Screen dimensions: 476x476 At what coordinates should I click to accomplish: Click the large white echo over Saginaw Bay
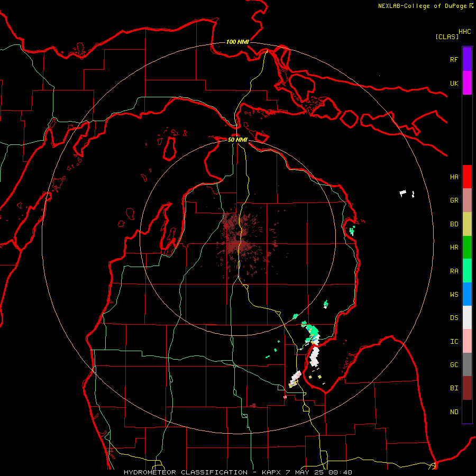click(315, 356)
